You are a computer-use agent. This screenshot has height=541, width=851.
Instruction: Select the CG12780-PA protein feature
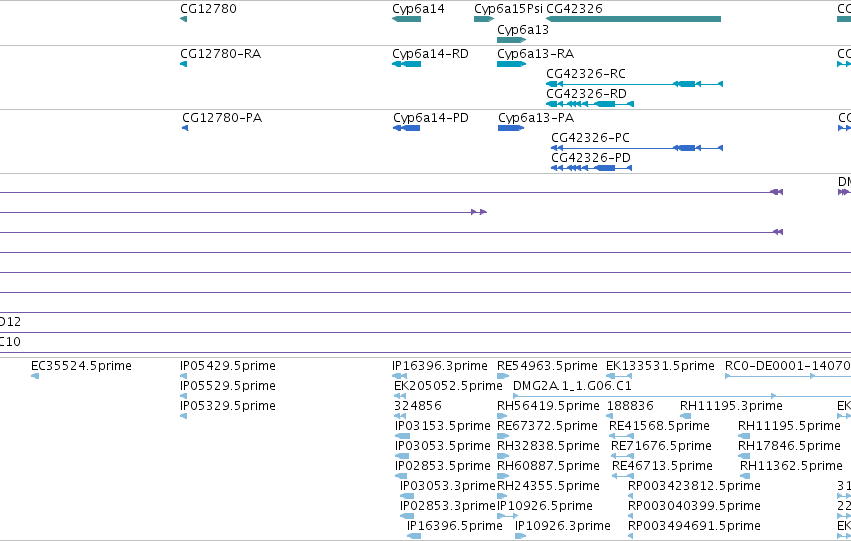[x=185, y=128]
